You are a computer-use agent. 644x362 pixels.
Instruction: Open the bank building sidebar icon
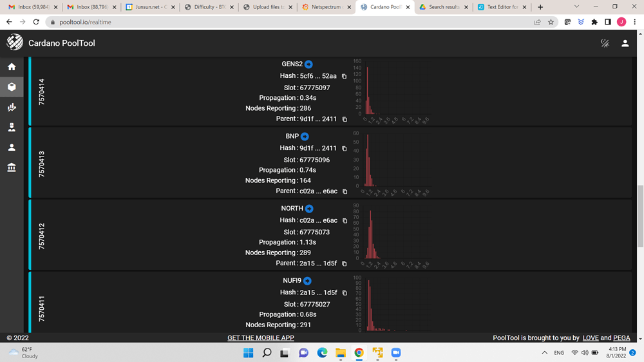point(12,167)
